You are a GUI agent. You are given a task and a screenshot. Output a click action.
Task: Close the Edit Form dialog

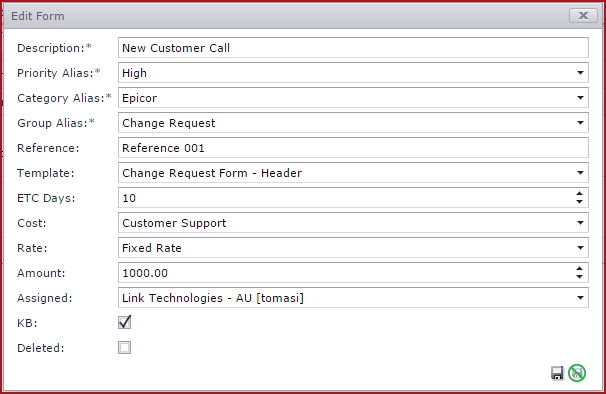pos(583,15)
